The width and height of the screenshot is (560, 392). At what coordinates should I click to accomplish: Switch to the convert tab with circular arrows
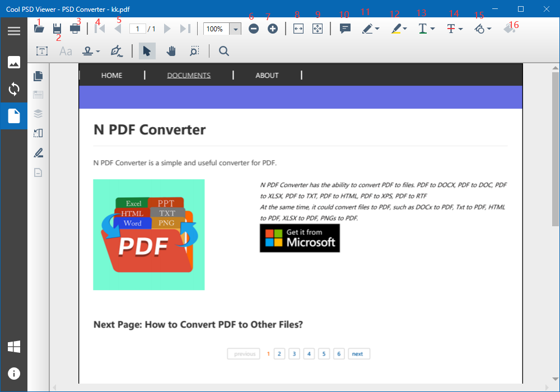(x=14, y=89)
